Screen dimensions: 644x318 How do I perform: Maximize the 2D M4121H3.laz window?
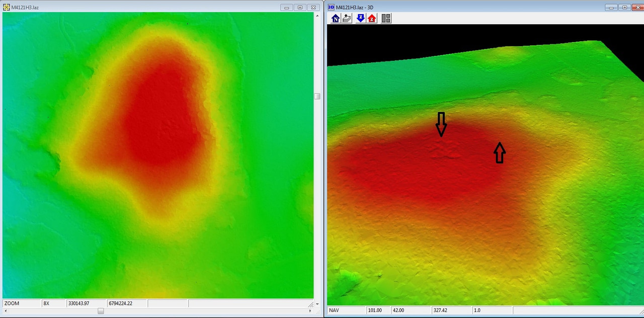pos(300,8)
